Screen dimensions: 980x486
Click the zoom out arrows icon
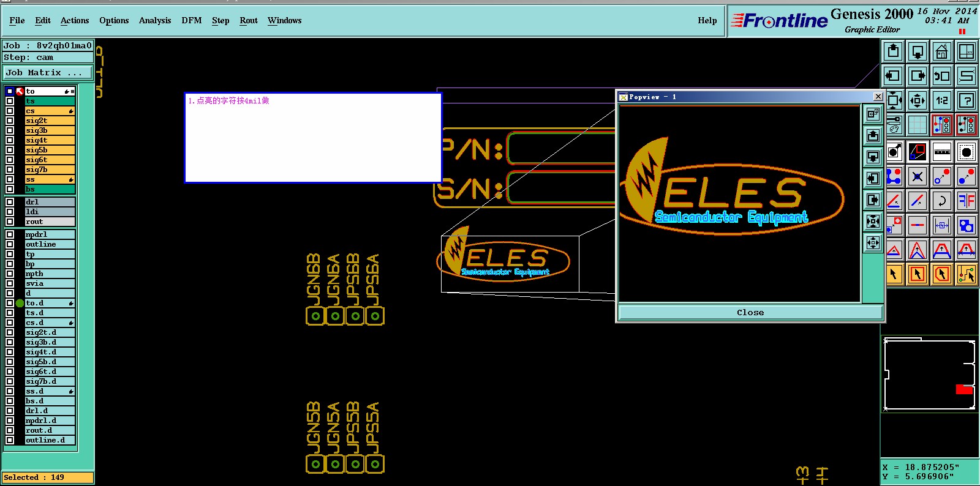[x=918, y=100]
